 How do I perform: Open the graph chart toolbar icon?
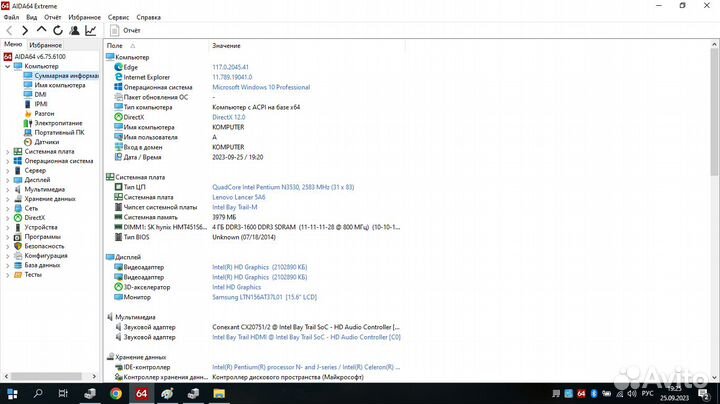click(x=90, y=30)
